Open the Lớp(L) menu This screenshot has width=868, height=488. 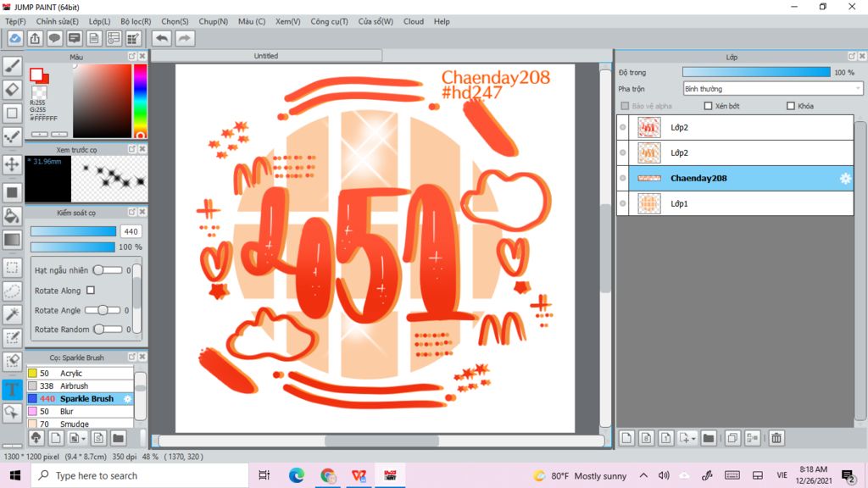point(100,21)
